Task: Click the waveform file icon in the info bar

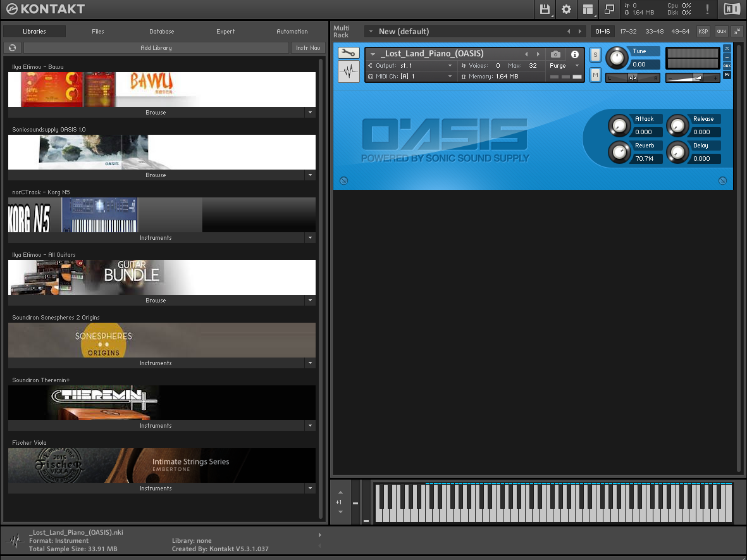Action: (16, 541)
